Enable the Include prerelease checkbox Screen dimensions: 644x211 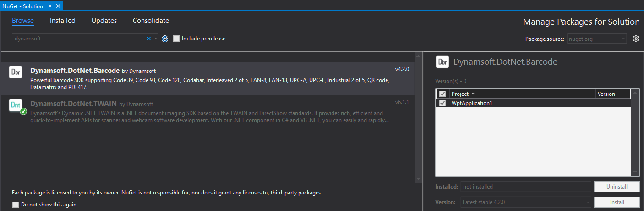[176, 39]
